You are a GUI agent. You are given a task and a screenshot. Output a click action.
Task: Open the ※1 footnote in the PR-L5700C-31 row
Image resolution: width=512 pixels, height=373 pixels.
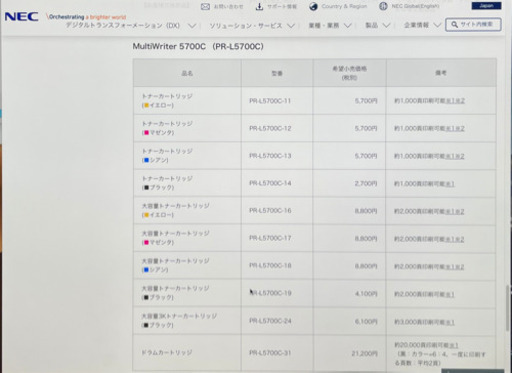(x=454, y=345)
